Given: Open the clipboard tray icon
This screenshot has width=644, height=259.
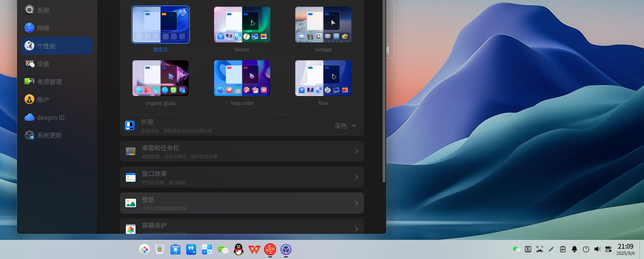Looking at the screenshot, I should coord(563,249).
